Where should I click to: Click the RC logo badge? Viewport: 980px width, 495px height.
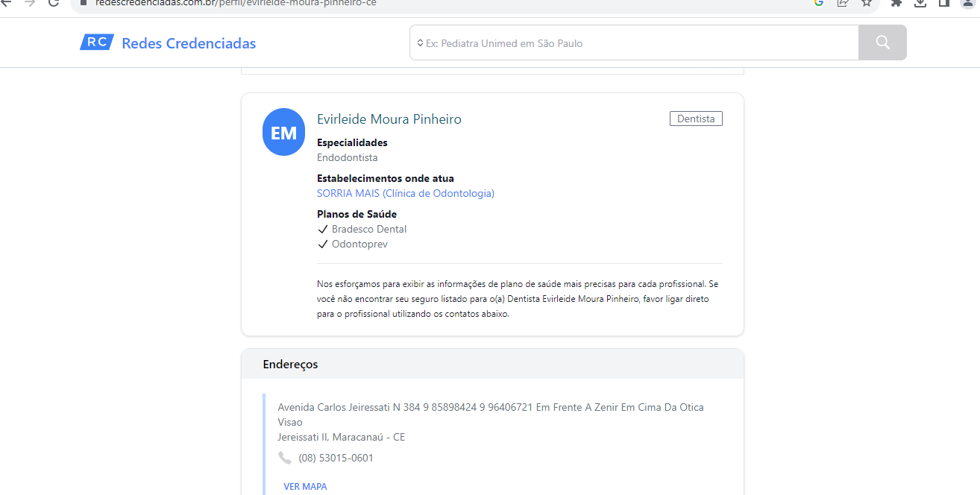97,42
